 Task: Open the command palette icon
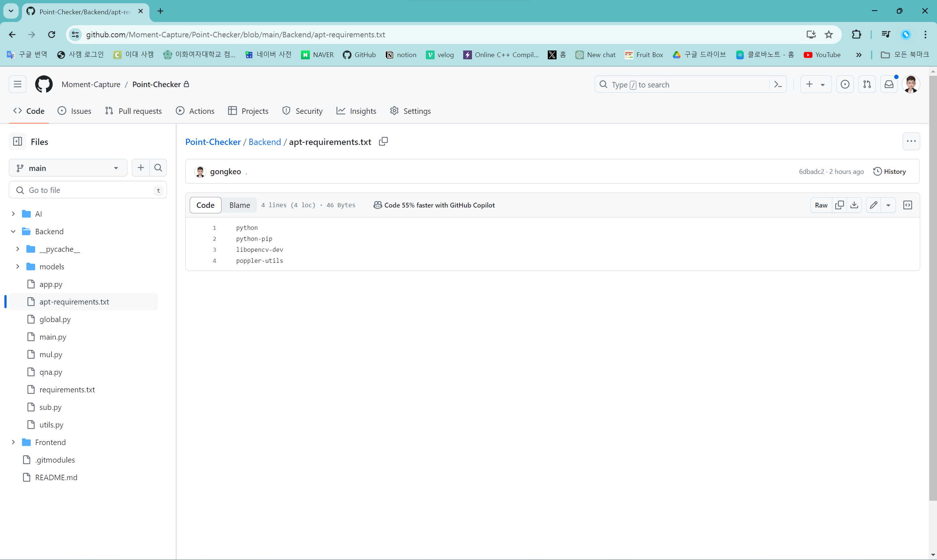[x=778, y=85]
